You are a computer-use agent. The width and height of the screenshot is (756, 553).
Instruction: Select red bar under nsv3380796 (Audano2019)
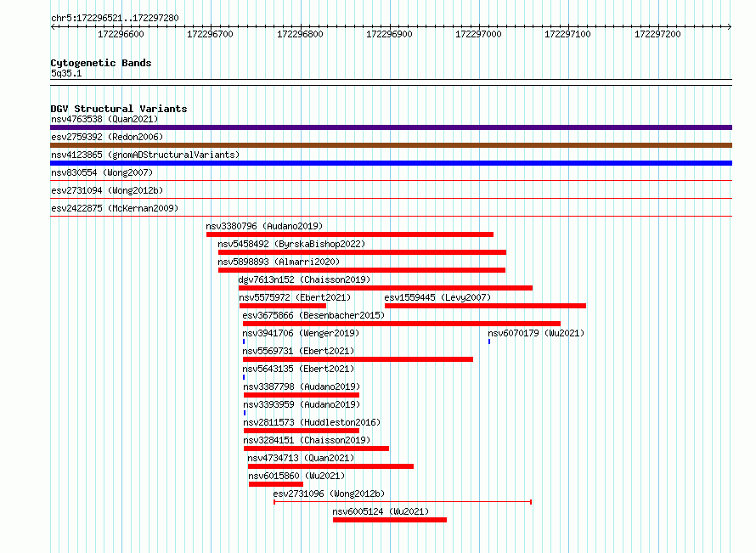(350, 234)
